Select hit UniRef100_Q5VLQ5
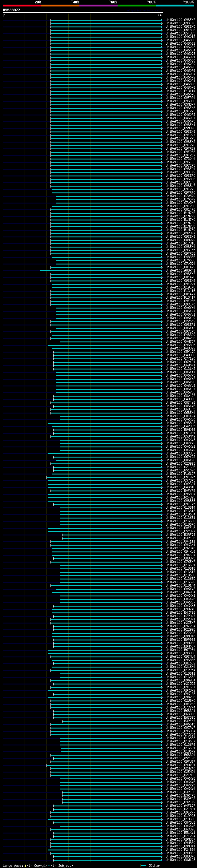The width and height of the screenshot is (197, 868). pyautogui.click(x=180, y=352)
